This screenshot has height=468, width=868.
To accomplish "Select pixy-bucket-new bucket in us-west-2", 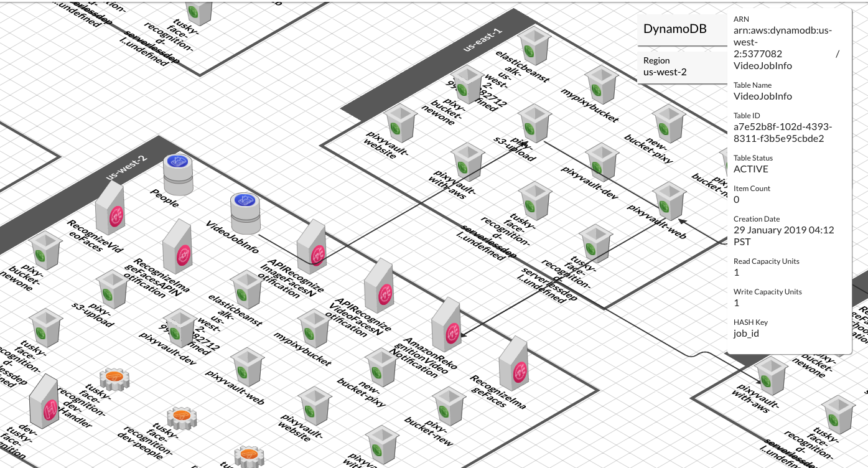I will tap(449, 406).
